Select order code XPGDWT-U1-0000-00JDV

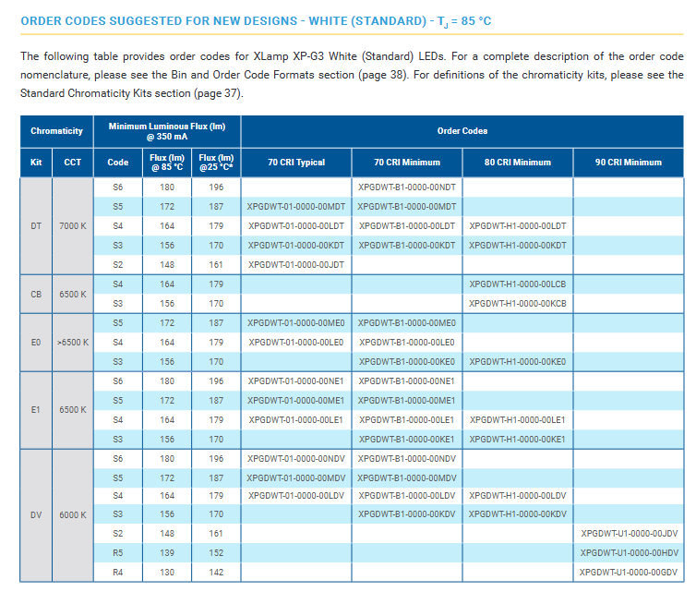tap(629, 534)
